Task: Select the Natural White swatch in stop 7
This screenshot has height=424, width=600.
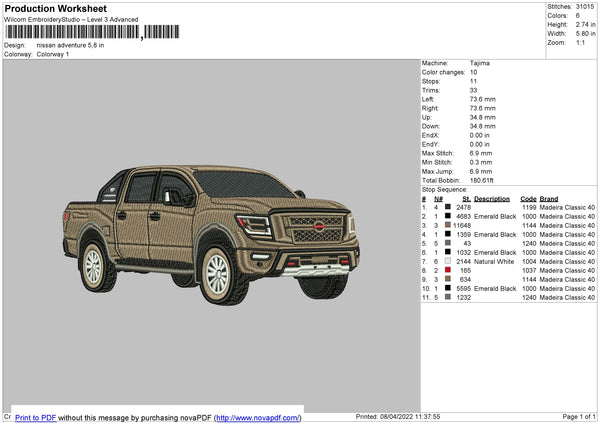Action: point(447,261)
